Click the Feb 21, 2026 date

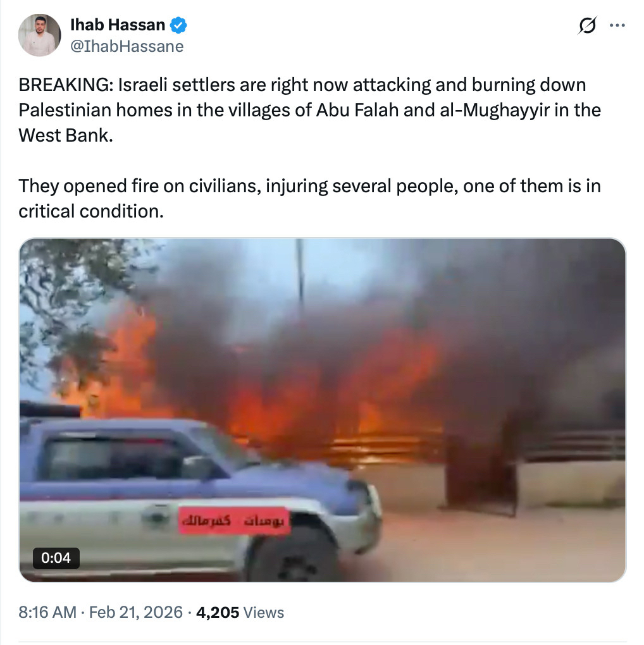click(136, 612)
